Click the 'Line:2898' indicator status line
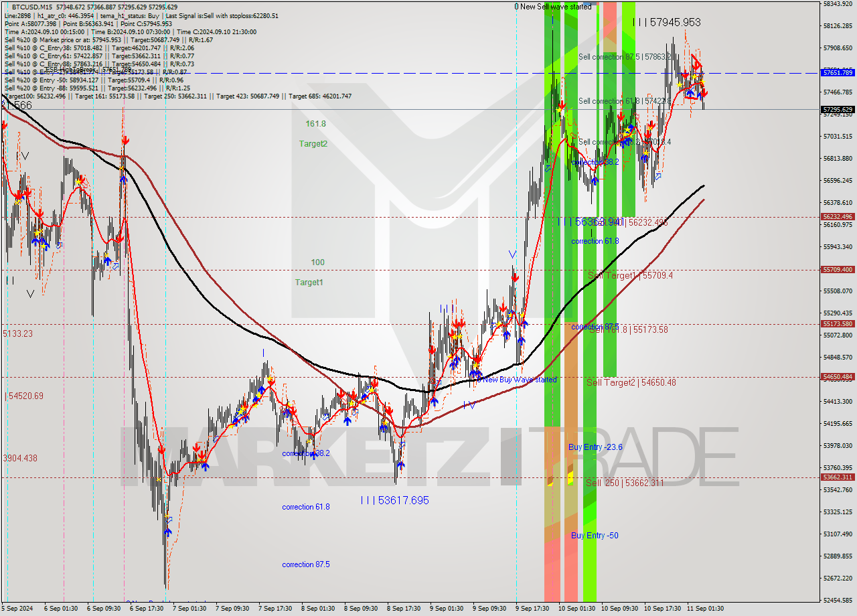This screenshot has height=616, width=857. (x=141, y=15)
